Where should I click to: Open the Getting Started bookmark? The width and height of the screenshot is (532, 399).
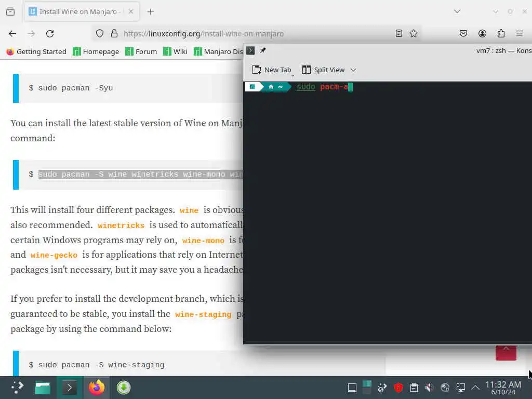pos(36,51)
